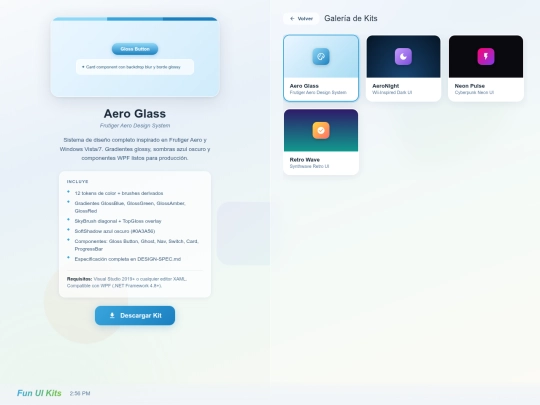
Task: Click the 'Wii-inspired Dark UI' subtitle
Action: 392,92
